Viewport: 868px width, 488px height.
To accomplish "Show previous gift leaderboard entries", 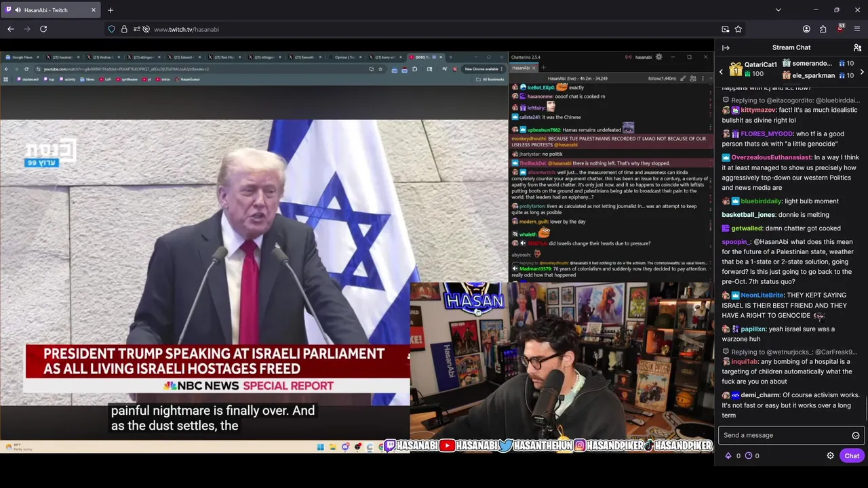I will coord(721,71).
